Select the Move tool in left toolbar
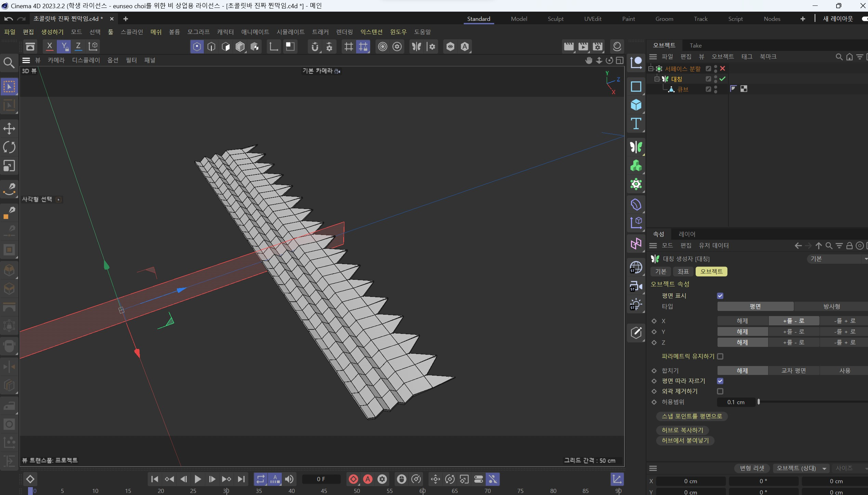Viewport: 868px width, 495px height. coord(9,129)
